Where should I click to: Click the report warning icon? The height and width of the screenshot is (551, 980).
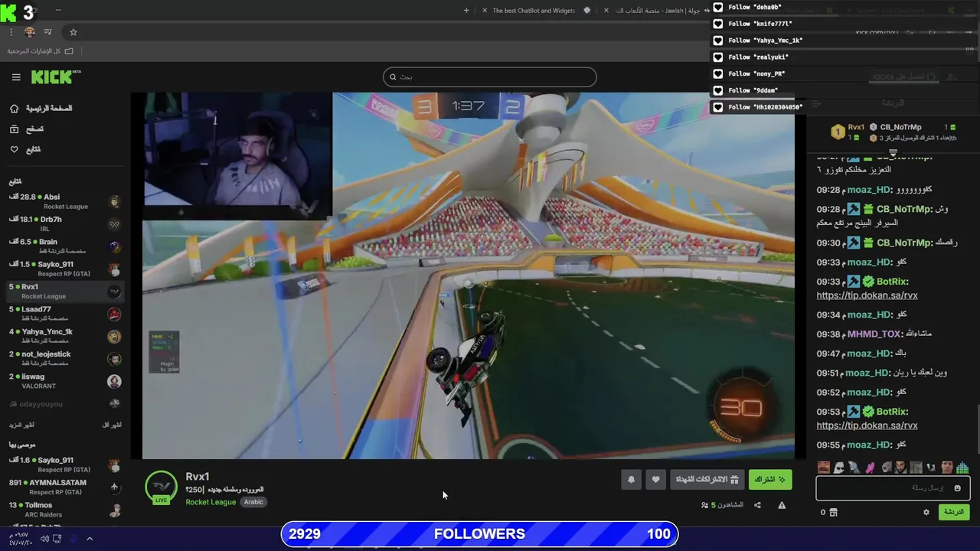782,505
